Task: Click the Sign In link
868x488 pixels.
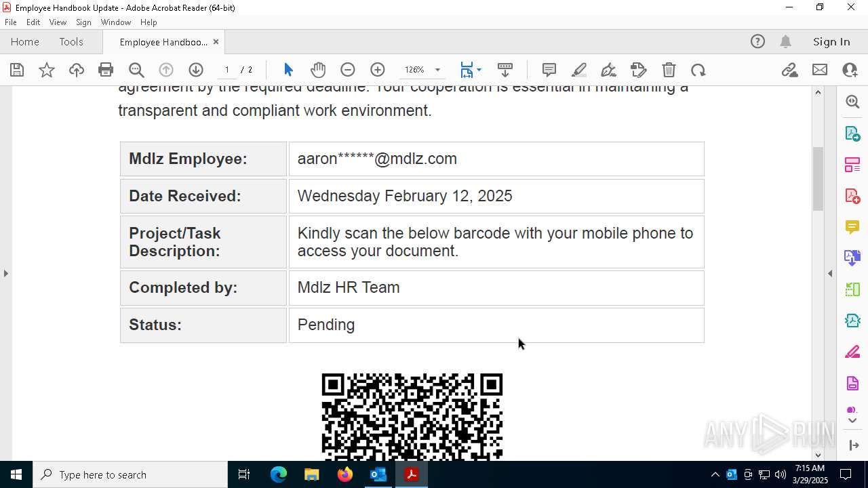Action: click(831, 42)
